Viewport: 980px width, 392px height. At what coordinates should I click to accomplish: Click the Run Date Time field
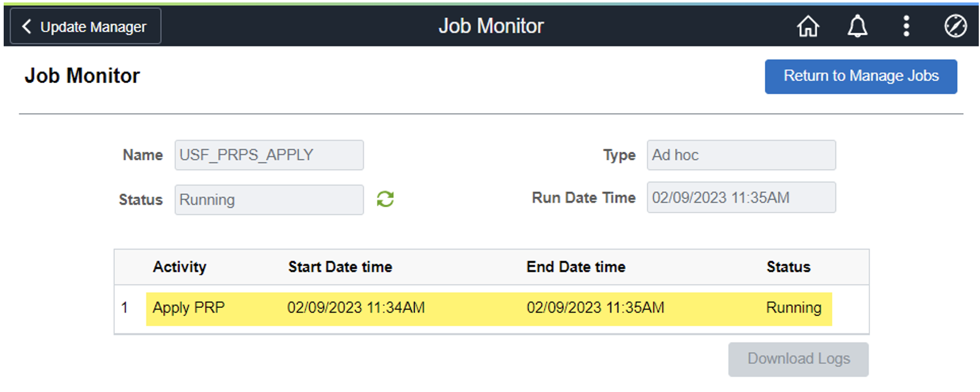click(741, 197)
